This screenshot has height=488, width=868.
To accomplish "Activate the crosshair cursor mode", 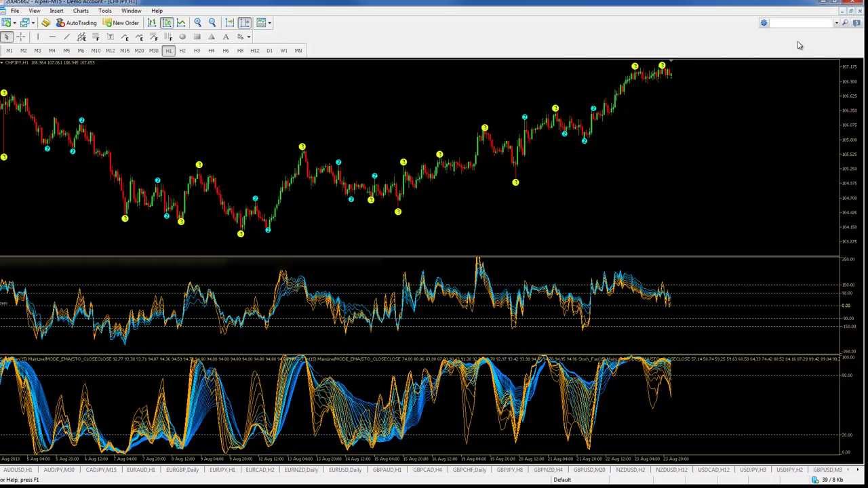I will tap(21, 37).
